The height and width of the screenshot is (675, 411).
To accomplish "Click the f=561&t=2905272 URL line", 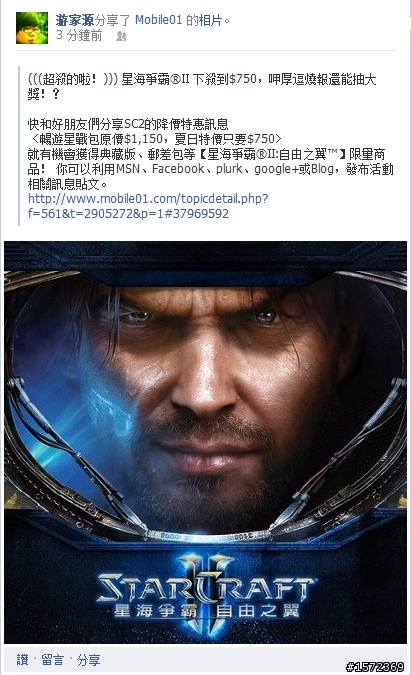I will [x=128, y=214].
